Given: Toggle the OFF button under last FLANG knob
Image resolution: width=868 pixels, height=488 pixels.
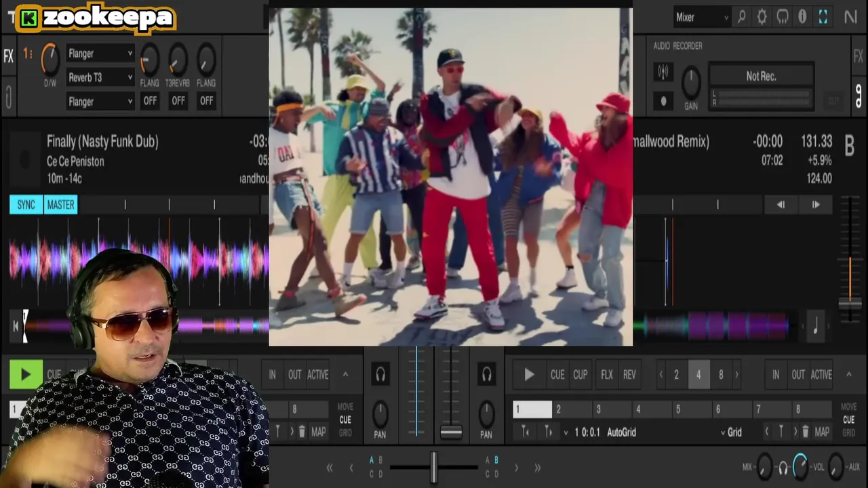Looking at the screenshot, I should click(206, 100).
